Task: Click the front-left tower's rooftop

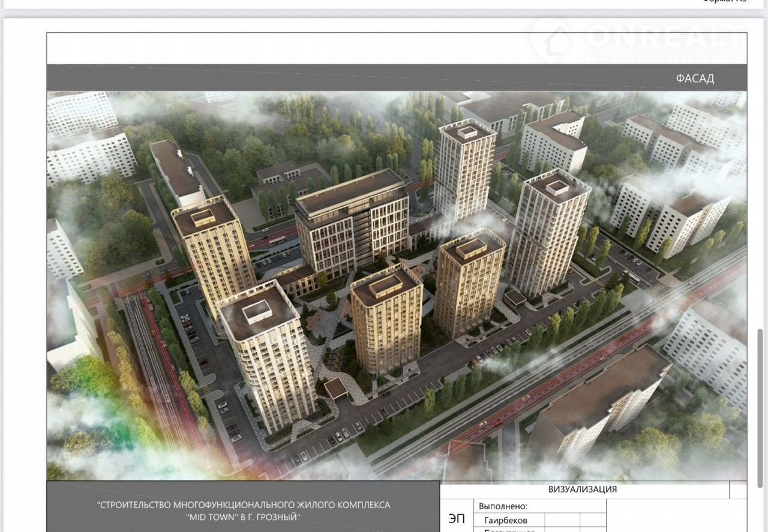Action: pos(257,313)
